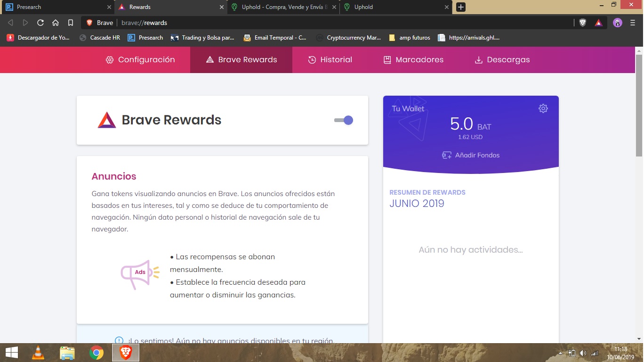This screenshot has width=644, height=362.
Task: Click the 5.0 BAT wallet balance
Action: pos(470,124)
